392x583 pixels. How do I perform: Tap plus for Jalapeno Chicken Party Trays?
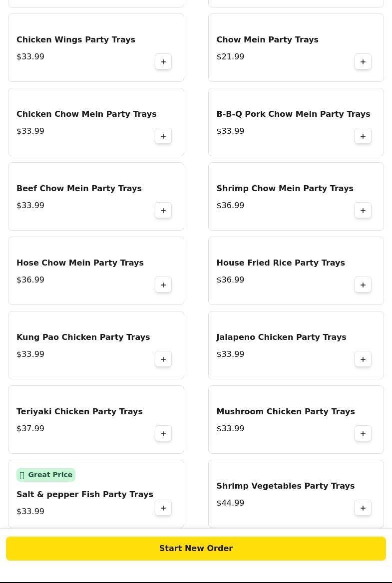pyautogui.click(x=363, y=359)
